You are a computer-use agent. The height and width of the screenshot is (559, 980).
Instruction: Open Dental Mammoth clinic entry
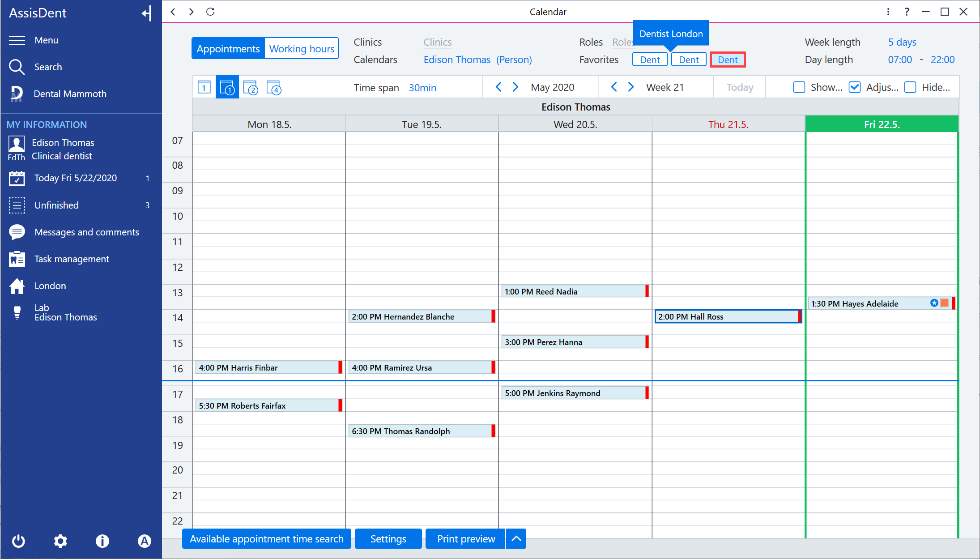(x=58, y=94)
